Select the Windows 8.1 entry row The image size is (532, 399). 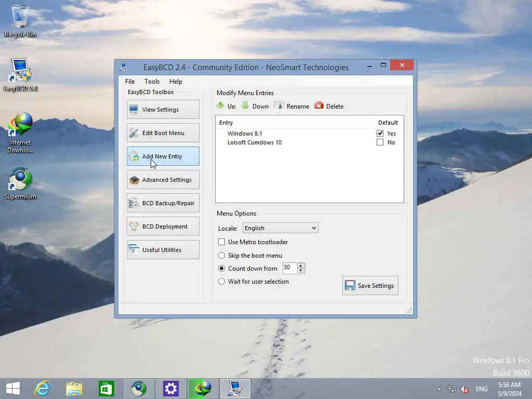click(x=309, y=134)
